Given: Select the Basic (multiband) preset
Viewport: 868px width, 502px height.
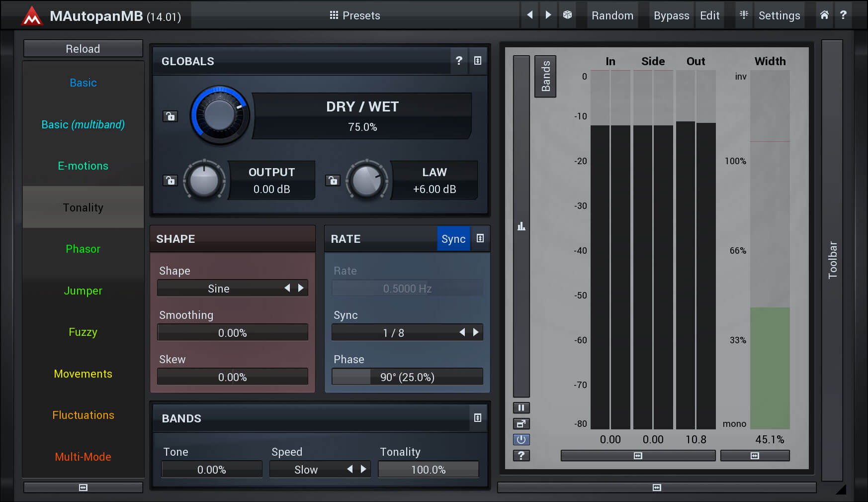Looking at the screenshot, I should [x=83, y=124].
